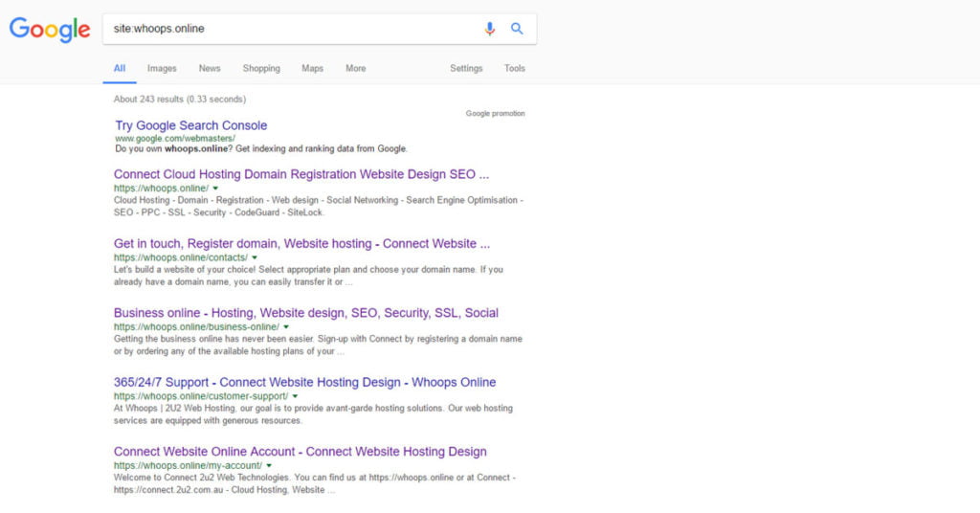
Task: Open the Get in touch, Register domain result
Action: point(301,244)
